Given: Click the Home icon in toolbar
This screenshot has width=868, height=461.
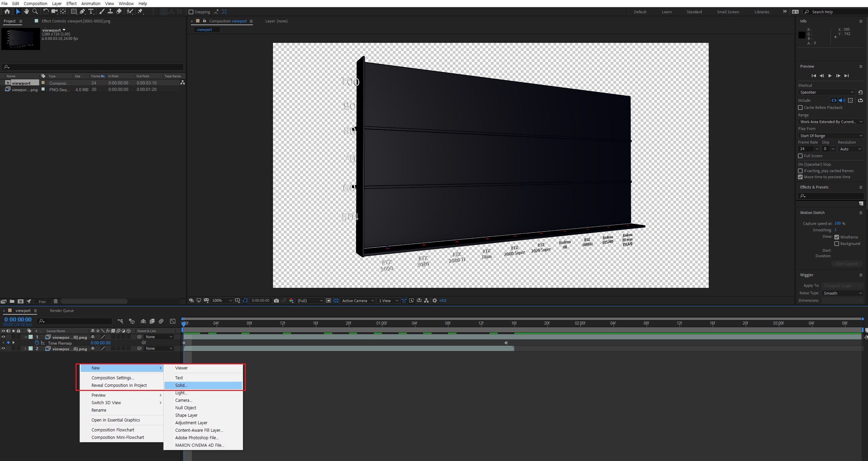Looking at the screenshot, I should (x=7, y=12).
